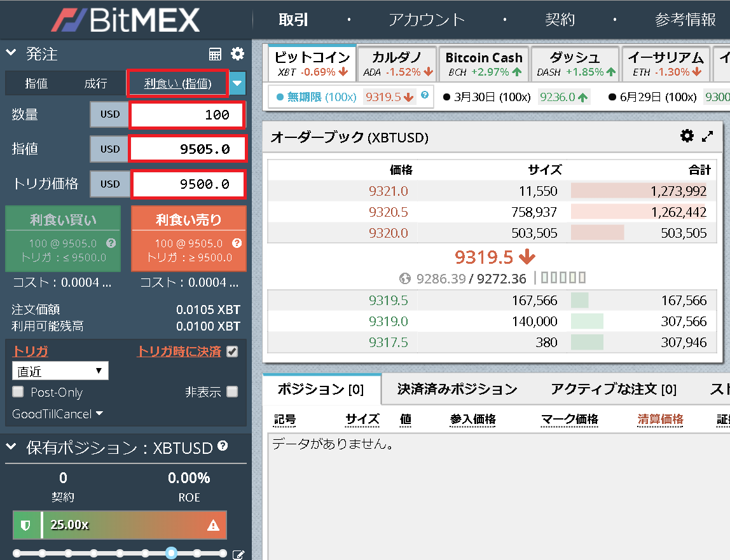Click 数量 input field
This screenshot has height=560, width=730.
pyautogui.click(x=187, y=114)
